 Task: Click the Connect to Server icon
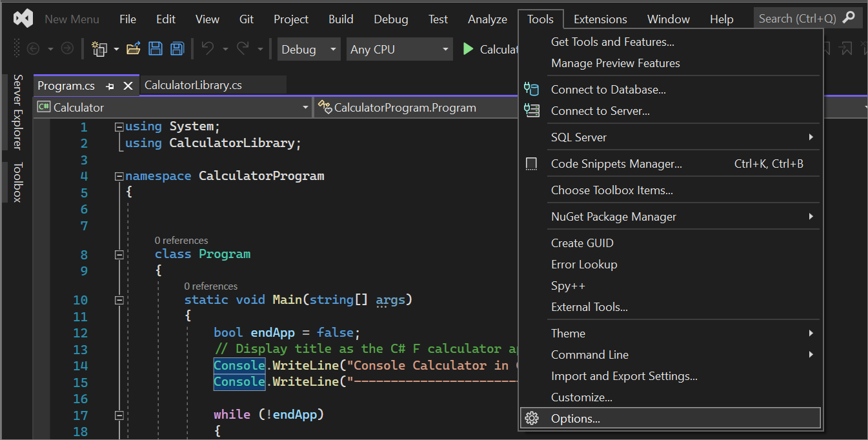point(531,111)
